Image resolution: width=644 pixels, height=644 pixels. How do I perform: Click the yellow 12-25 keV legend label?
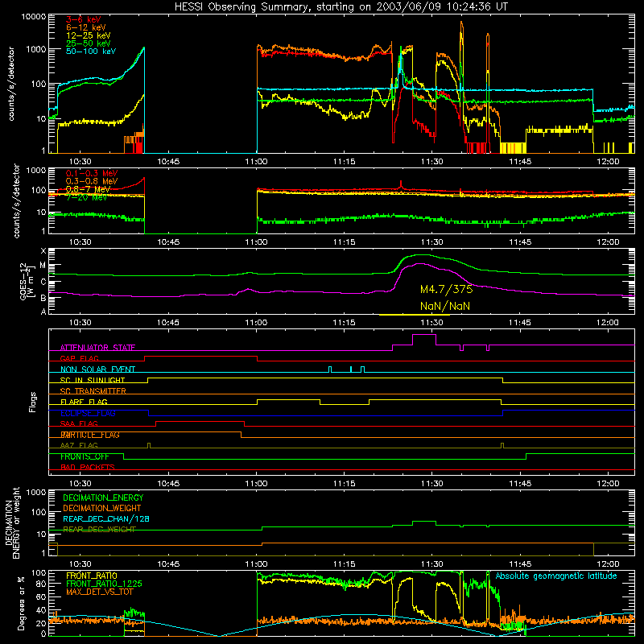point(88,35)
